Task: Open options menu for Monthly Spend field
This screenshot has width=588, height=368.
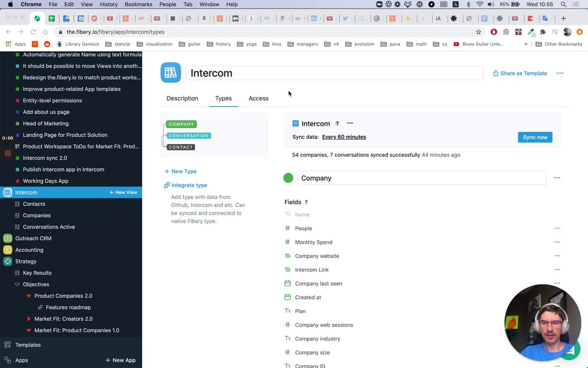Action: (x=557, y=242)
